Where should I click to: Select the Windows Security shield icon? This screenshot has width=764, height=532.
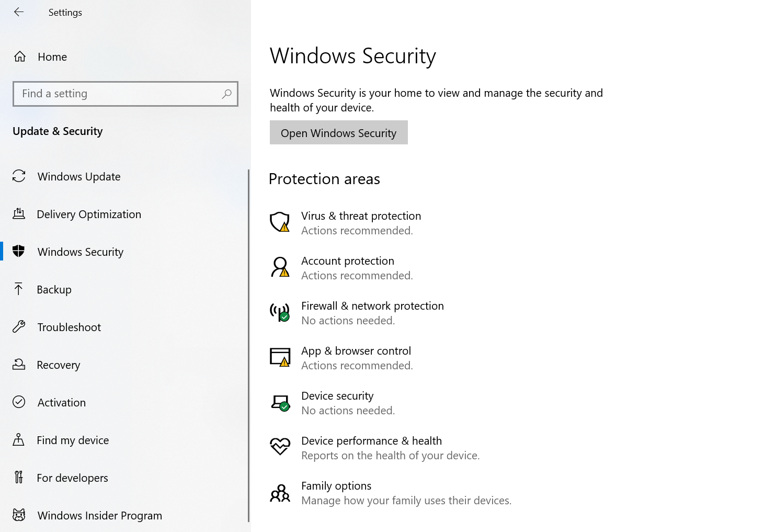[19, 252]
